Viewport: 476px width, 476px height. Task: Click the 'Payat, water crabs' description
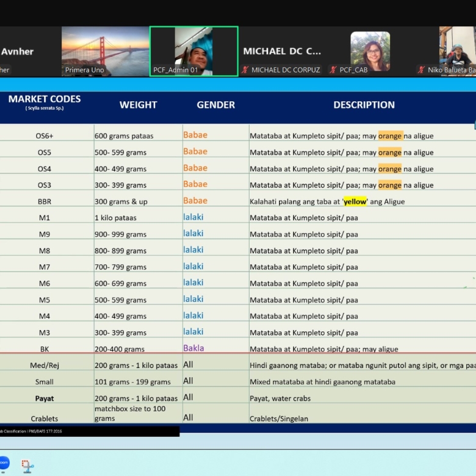[280, 398]
